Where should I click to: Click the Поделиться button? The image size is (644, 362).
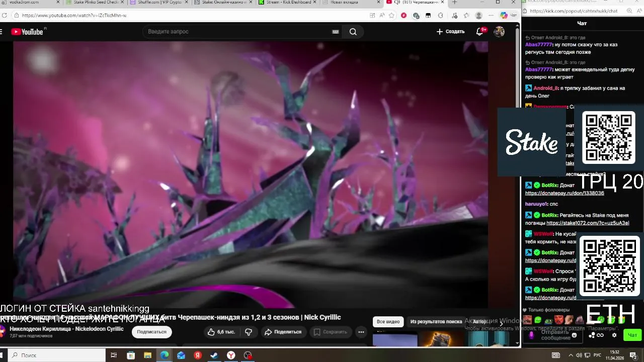(283, 332)
